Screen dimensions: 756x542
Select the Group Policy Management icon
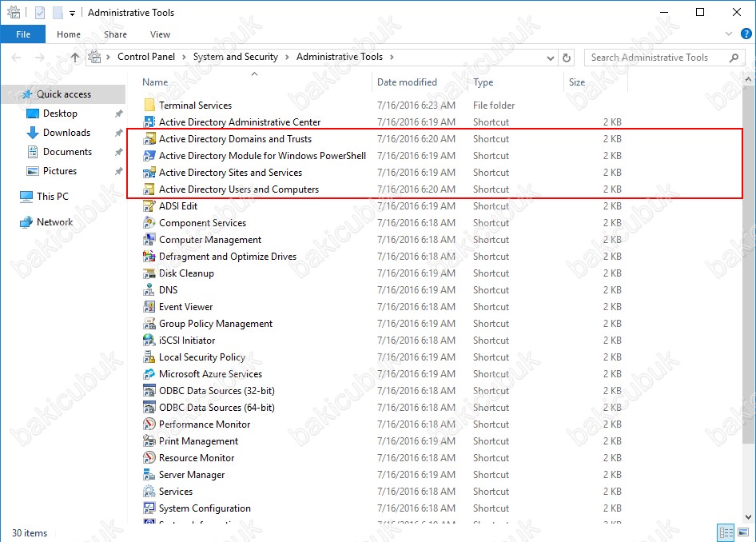coord(149,324)
